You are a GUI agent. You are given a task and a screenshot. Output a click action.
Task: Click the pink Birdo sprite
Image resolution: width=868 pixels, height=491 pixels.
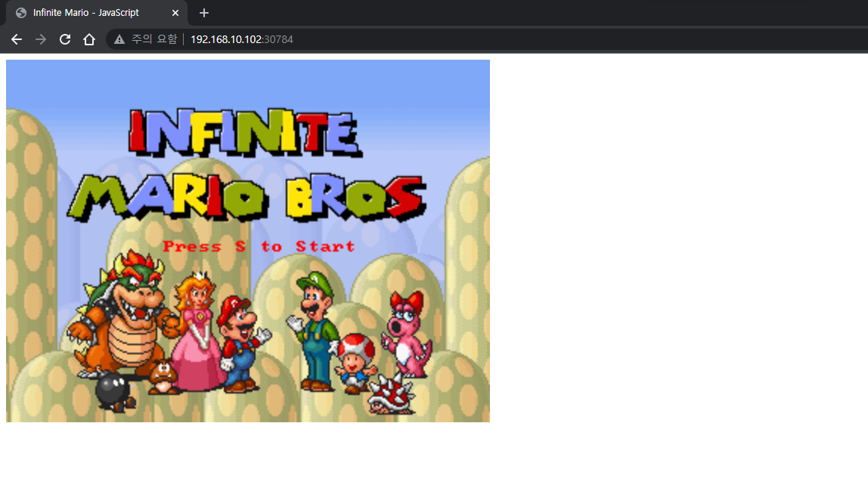coord(408,334)
